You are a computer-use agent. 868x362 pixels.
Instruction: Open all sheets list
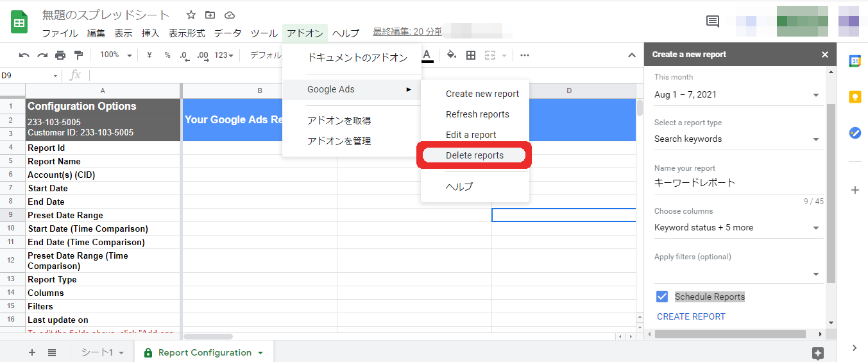[52, 352]
